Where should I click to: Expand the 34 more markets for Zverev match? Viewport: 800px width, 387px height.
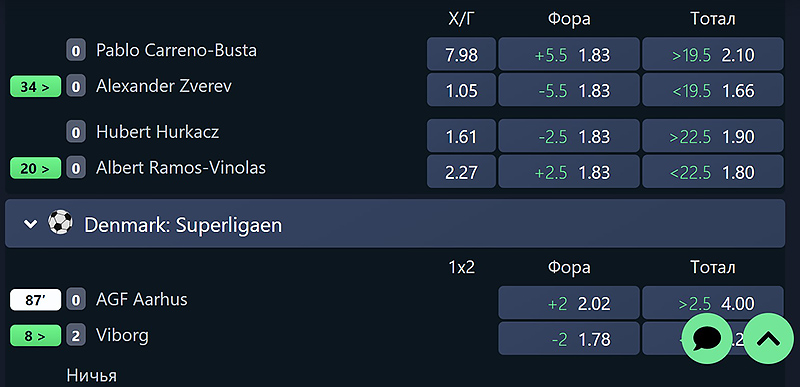(x=35, y=87)
